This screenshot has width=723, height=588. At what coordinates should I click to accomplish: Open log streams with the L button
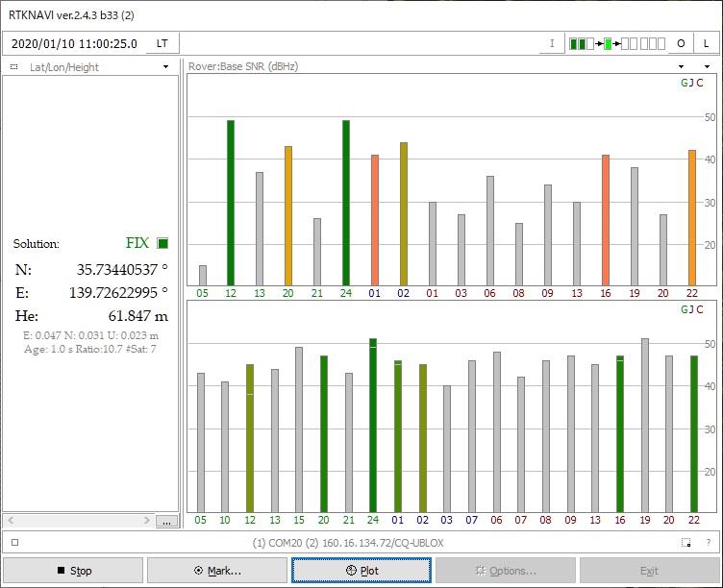pos(706,43)
